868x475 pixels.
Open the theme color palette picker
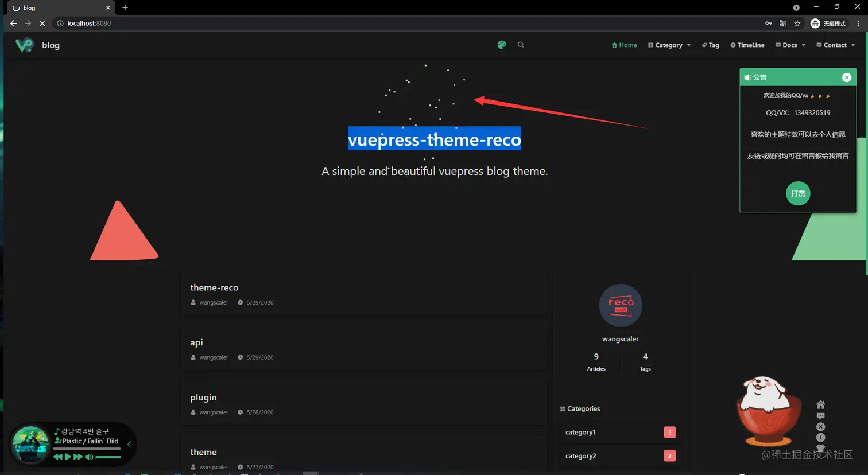pyautogui.click(x=502, y=45)
